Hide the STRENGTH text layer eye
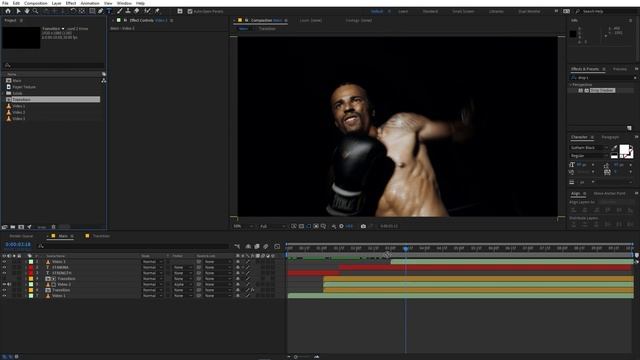 [4, 273]
